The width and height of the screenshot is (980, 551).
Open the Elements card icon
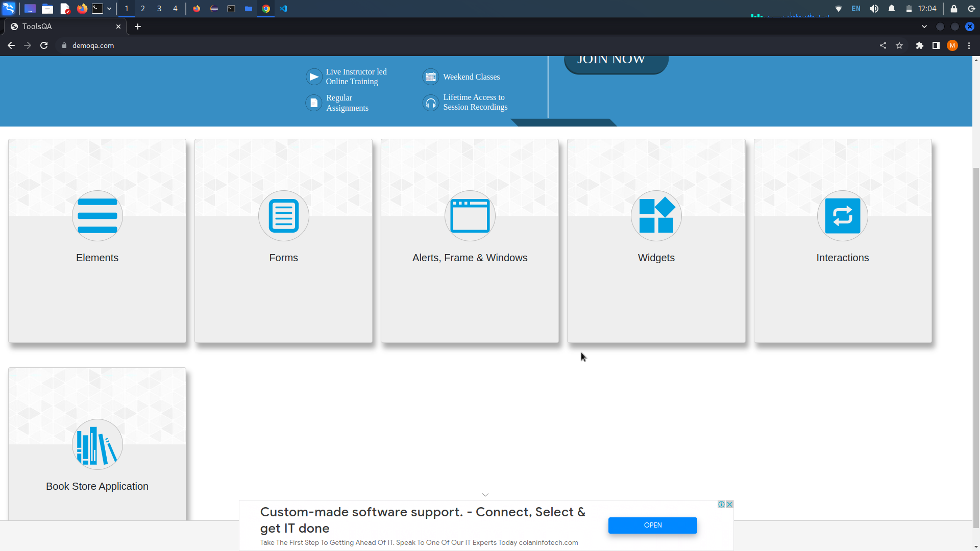(97, 216)
